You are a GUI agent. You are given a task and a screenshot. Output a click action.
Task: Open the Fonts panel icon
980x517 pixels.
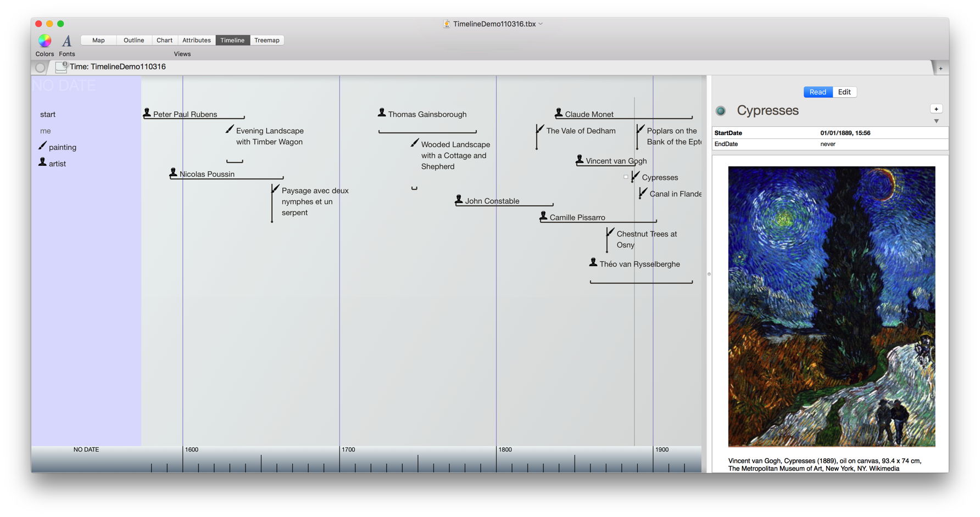[66, 41]
